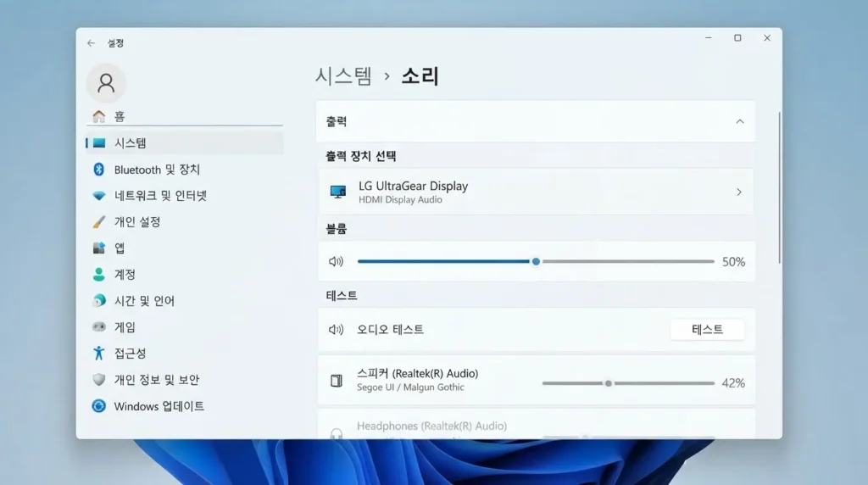Go to 홈 in sidebar

coord(185,116)
